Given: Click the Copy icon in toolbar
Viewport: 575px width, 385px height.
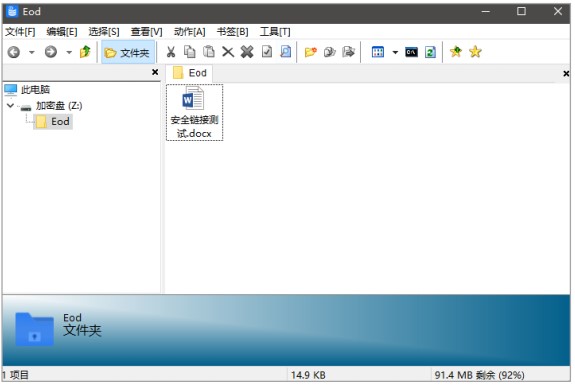Looking at the screenshot, I should pyautogui.click(x=190, y=52).
